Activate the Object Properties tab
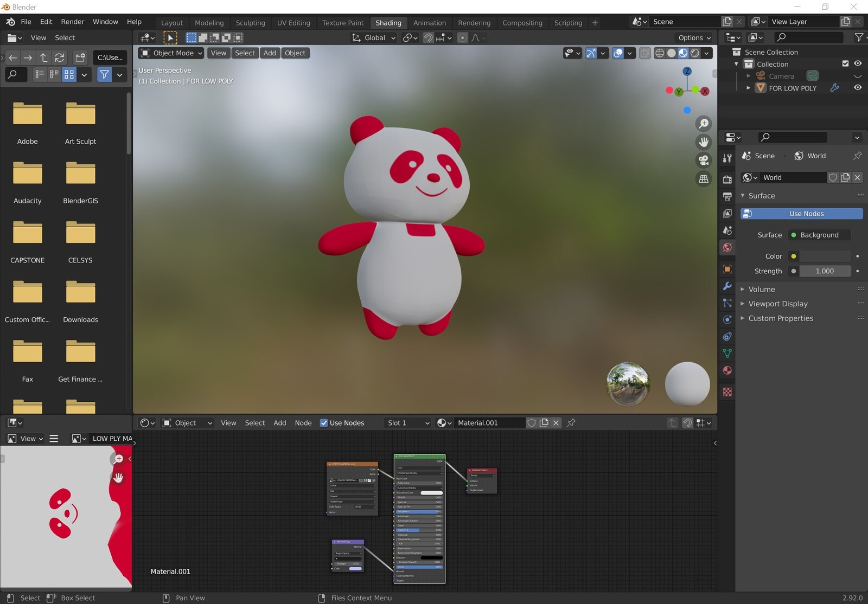Screen dimensions: 868x604 pos(727,269)
